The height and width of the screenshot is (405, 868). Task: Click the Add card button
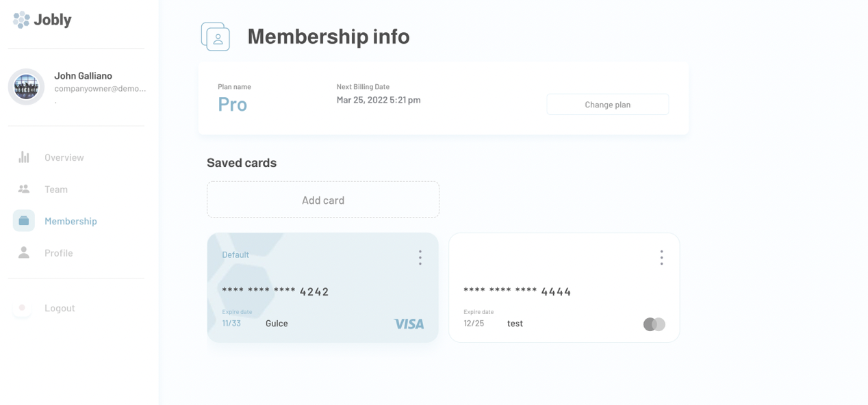pyautogui.click(x=323, y=200)
